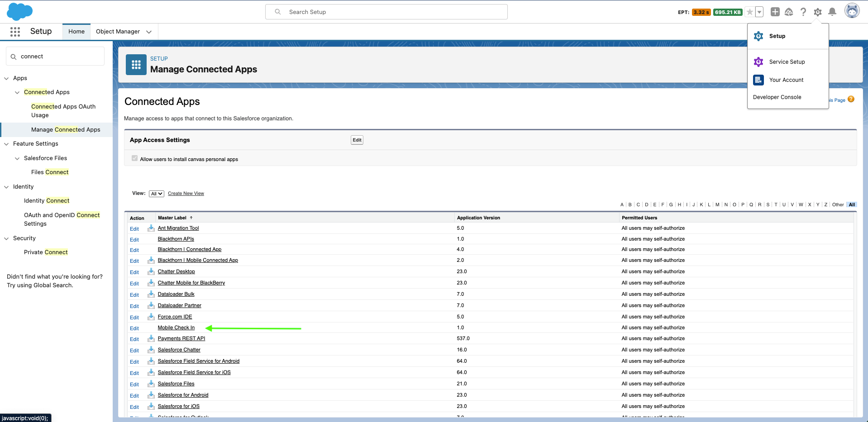
Task: Click the help for this page icon
Action: pos(851,100)
